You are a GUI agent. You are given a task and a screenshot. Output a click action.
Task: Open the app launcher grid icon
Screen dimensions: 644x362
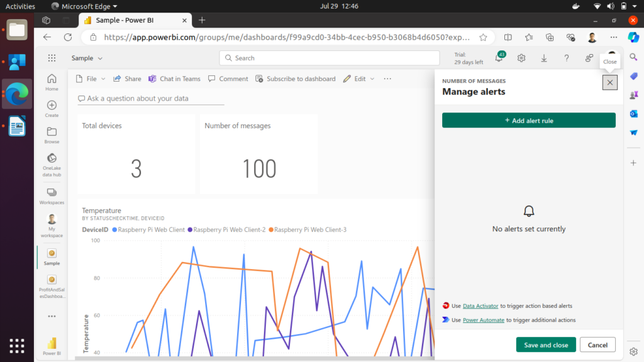(x=52, y=58)
